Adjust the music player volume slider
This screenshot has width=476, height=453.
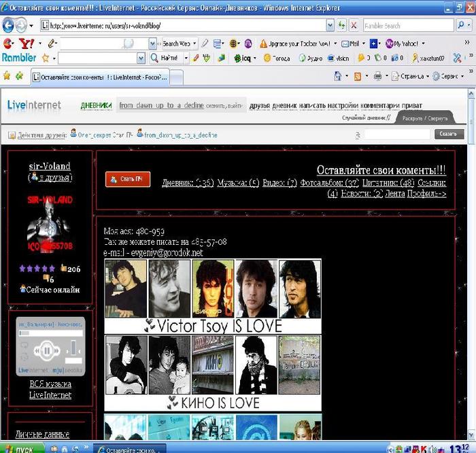[73, 348]
